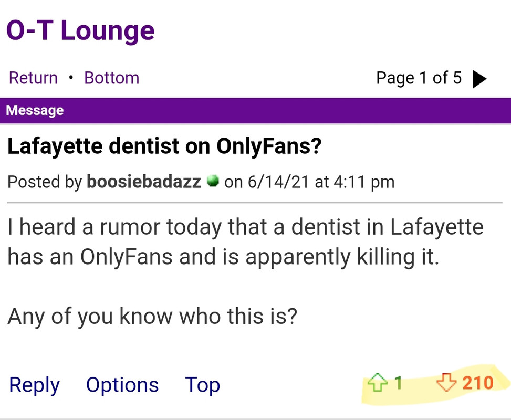Open boosiebadazz user profile

143,182
